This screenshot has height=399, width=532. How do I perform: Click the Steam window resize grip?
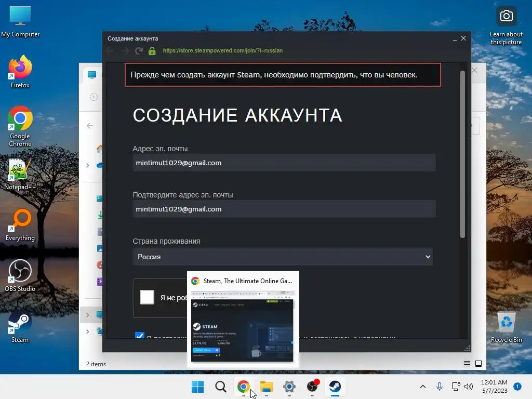pos(467,349)
